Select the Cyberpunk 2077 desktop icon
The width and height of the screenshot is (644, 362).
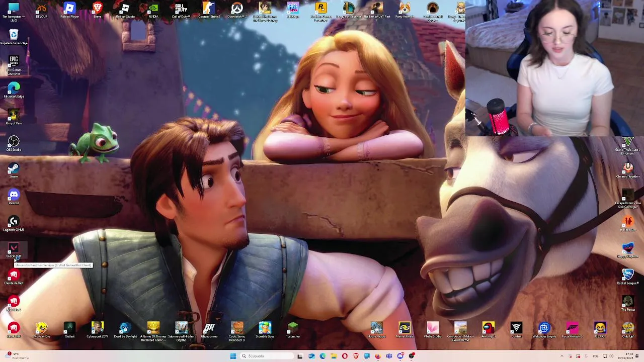[97, 330]
